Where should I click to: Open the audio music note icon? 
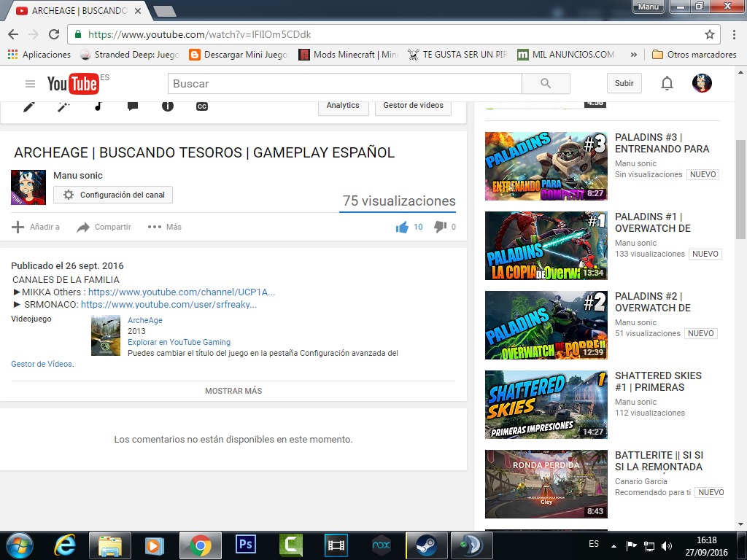(98, 106)
